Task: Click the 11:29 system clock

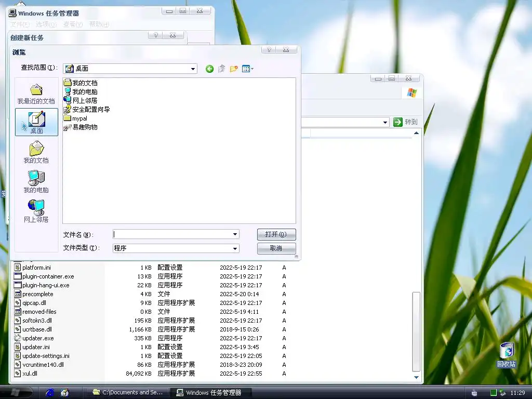Action: (518, 393)
